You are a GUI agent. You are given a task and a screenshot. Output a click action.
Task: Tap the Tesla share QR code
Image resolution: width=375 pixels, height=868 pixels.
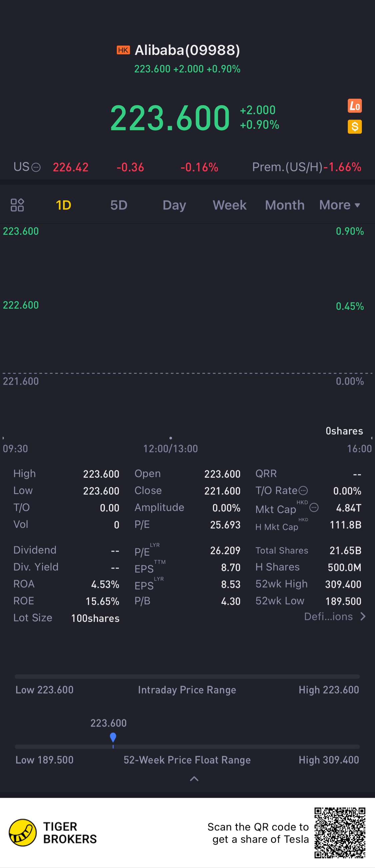(340, 833)
